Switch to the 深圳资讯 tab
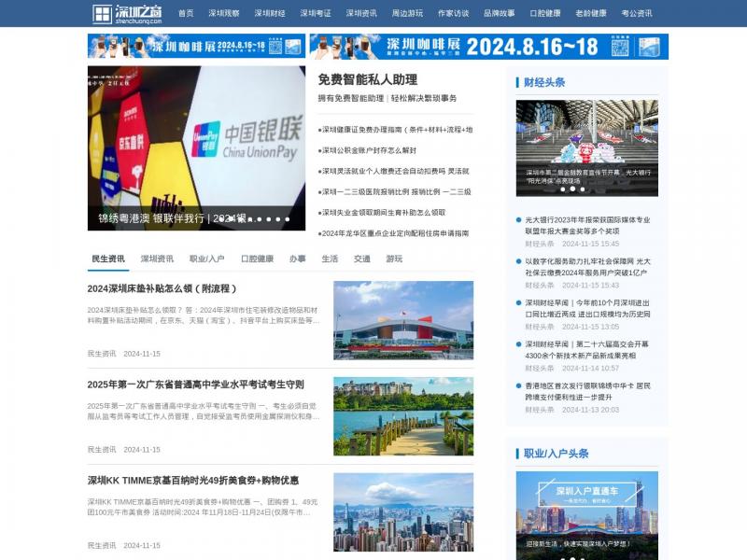The image size is (747, 560). pyautogui.click(x=157, y=259)
